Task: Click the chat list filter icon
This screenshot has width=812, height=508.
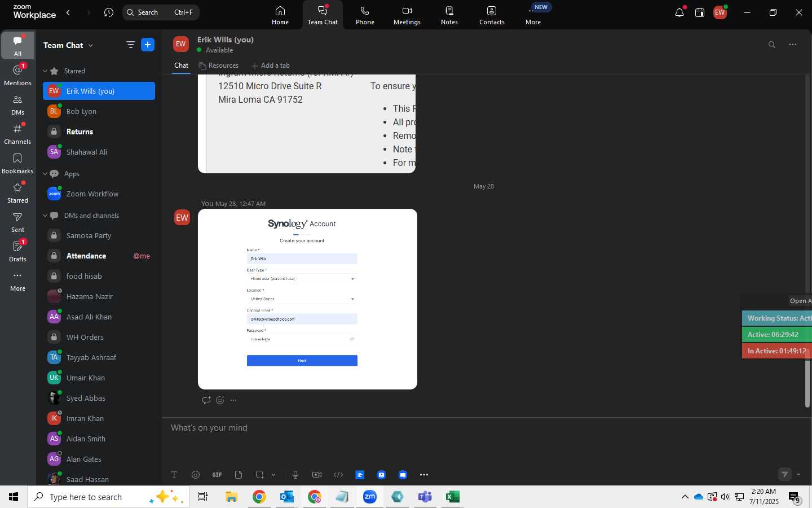Action: click(x=131, y=45)
